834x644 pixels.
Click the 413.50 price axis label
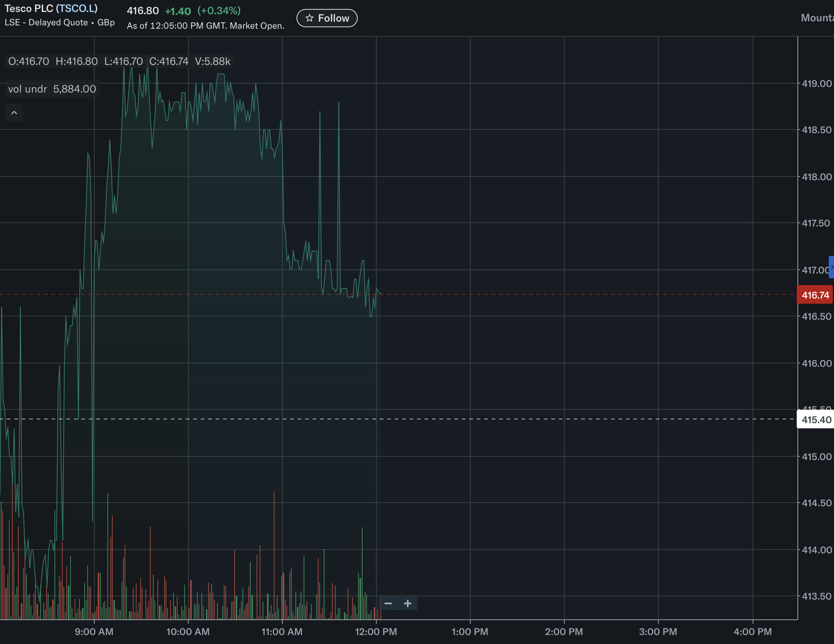pyautogui.click(x=816, y=596)
